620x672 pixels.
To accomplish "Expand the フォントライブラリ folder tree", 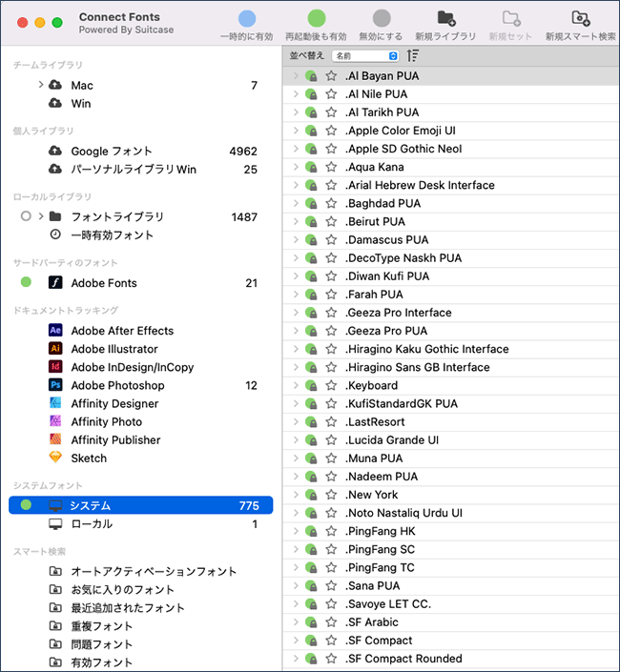I will pyautogui.click(x=41, y=216).
